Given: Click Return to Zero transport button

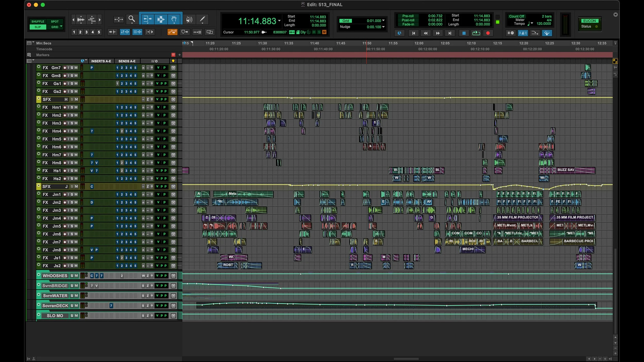Looking at the screenshot, I should click(413, 33).
